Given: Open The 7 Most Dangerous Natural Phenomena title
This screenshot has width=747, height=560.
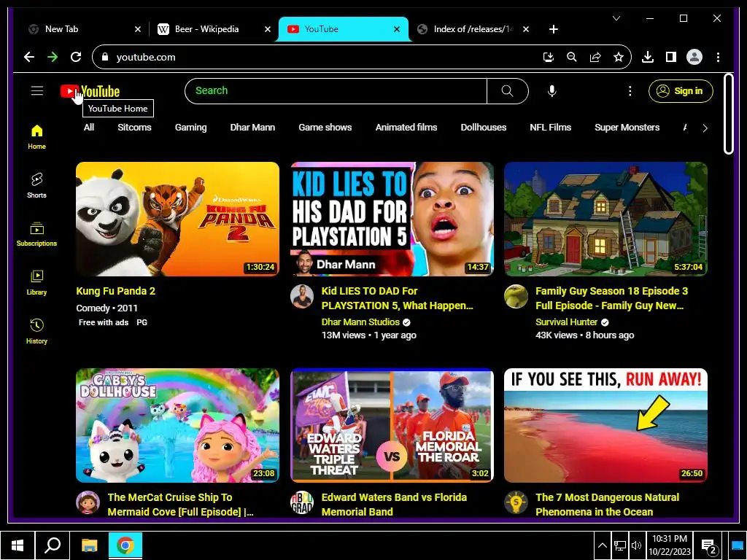Looking at the screenshot, I should tap(607, 505).
